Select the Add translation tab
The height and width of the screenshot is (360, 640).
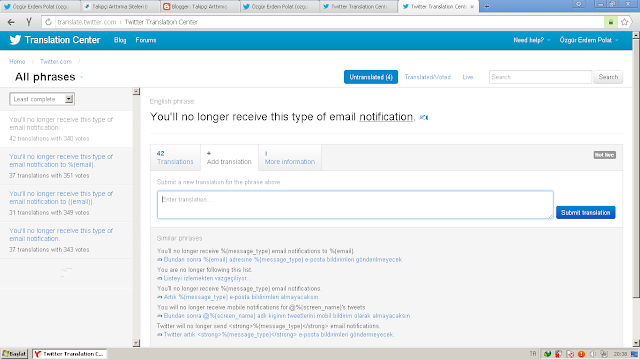(229, 158)
